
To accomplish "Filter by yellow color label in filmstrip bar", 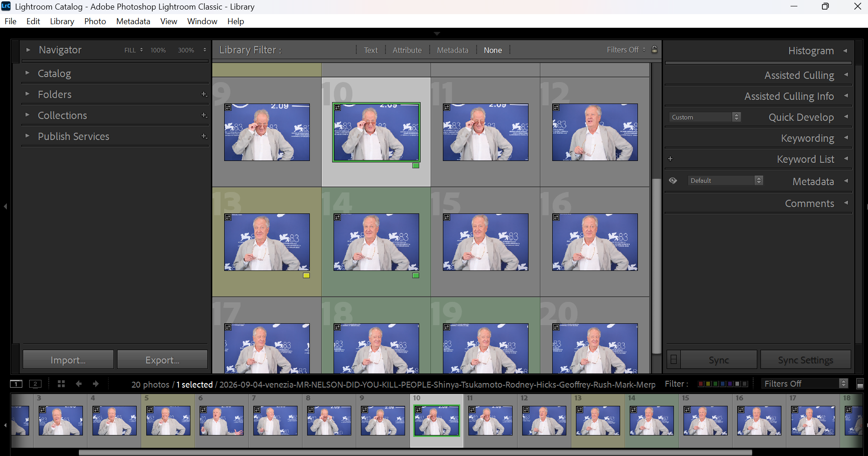I will pos(708,384).
